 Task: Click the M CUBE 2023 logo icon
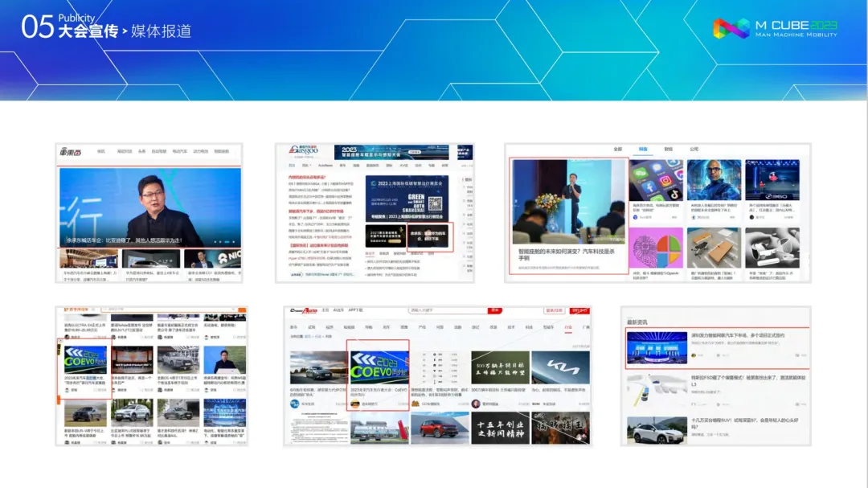click(x=730, y=28)
